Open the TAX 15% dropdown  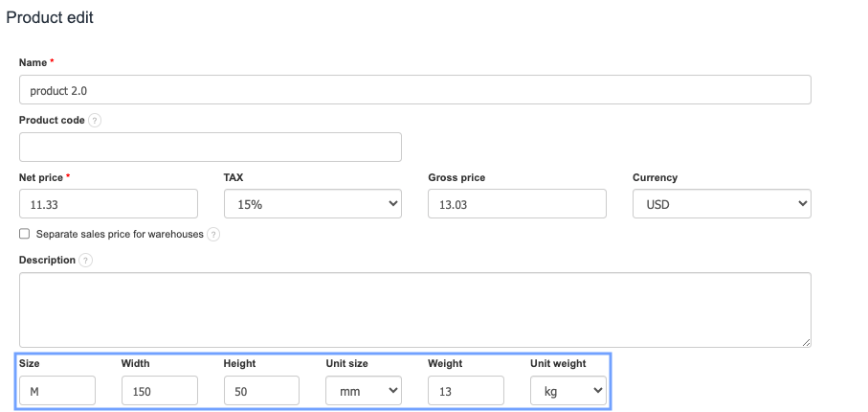tap(312, 203)
